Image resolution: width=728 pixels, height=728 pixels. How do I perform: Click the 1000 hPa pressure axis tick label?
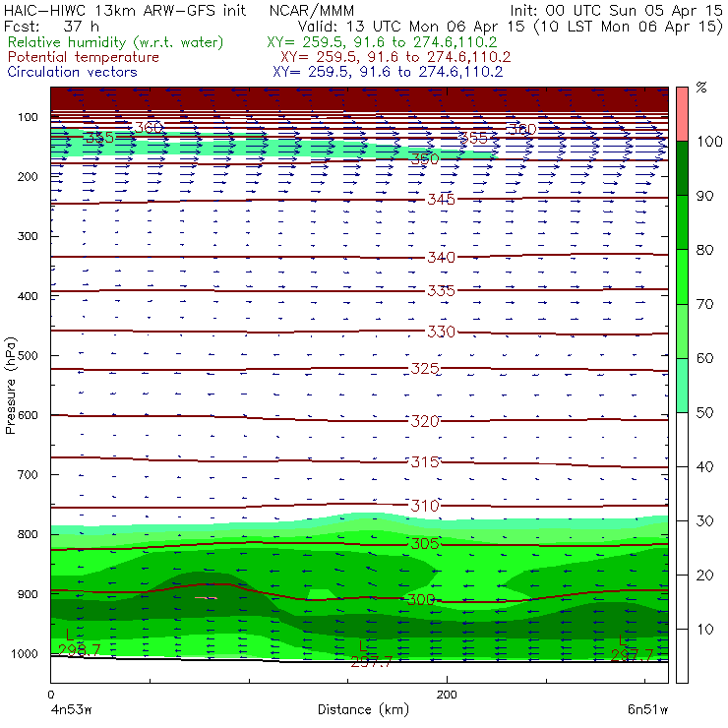click(25, 654)
